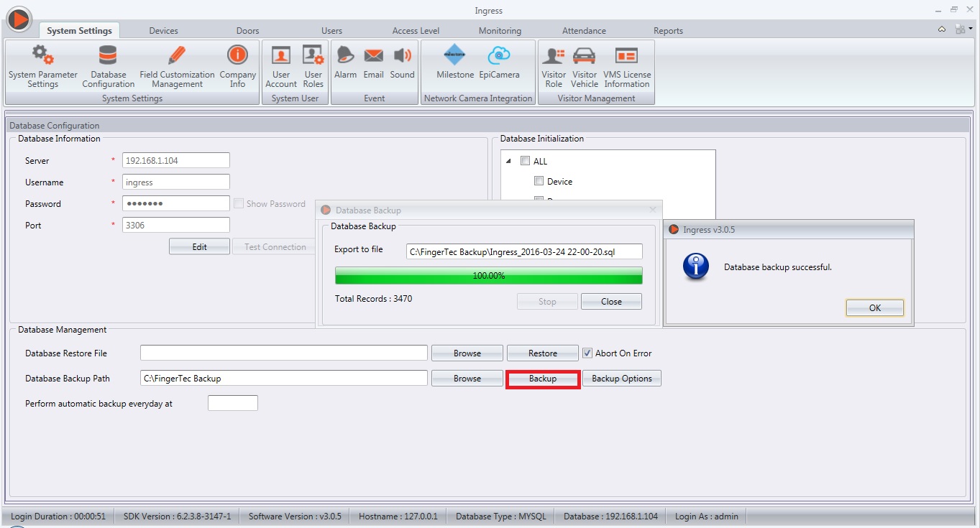This screenshot has height=528, width=980.
Task: Open Email event settings
Action: coord(373,63)
